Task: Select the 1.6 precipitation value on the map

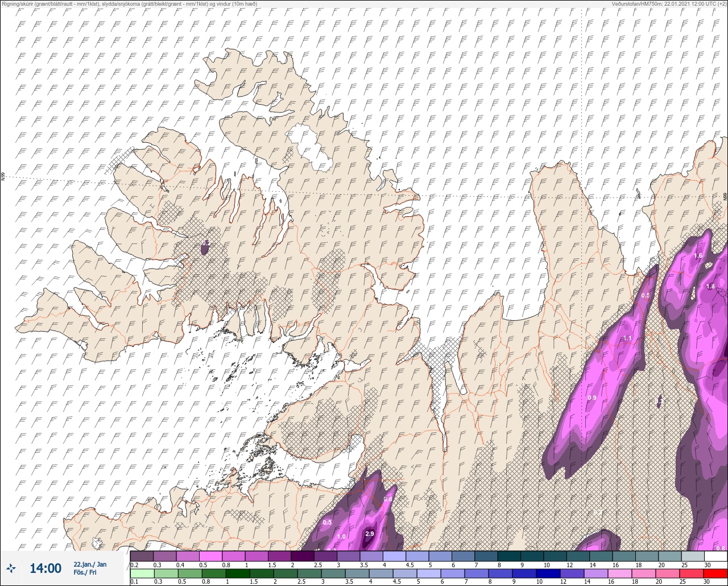Action: pos(698,256)
